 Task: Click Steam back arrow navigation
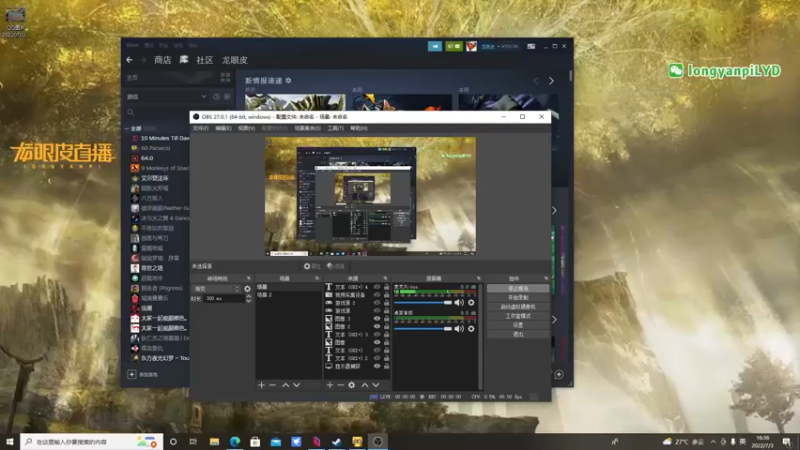tap(130, 60)
